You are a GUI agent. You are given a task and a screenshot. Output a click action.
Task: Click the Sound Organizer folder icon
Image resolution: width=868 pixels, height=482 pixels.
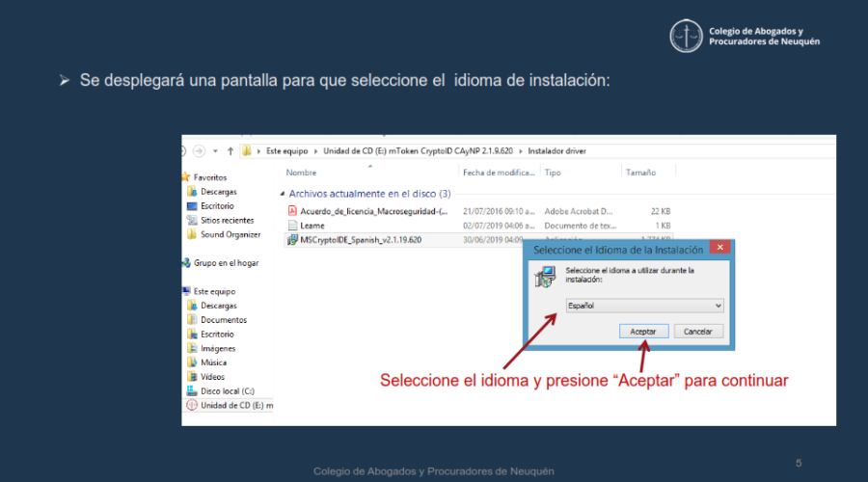point(192,234)
